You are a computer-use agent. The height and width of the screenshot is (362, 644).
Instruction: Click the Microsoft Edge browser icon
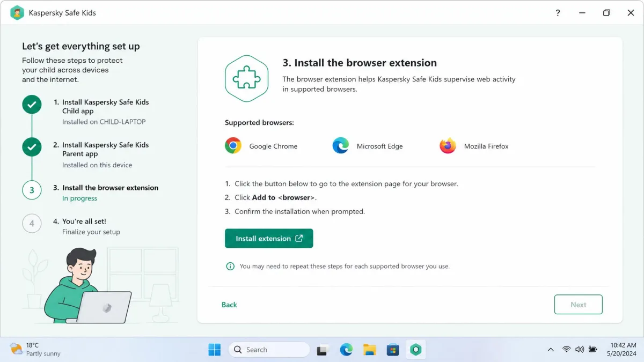coord(340,146)
